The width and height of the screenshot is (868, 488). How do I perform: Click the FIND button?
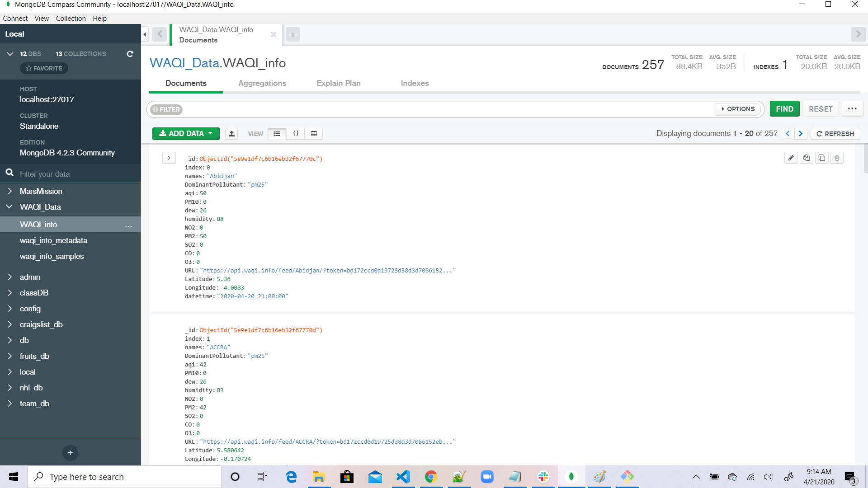pos(785,109)
